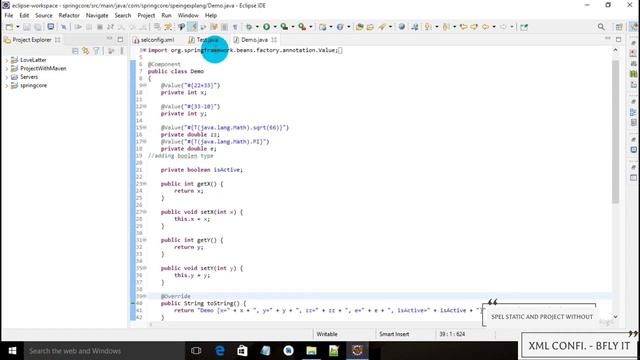Open Microsoft Edge from the taskbar
Screen dimensions: 640x360
click(220, 351)
